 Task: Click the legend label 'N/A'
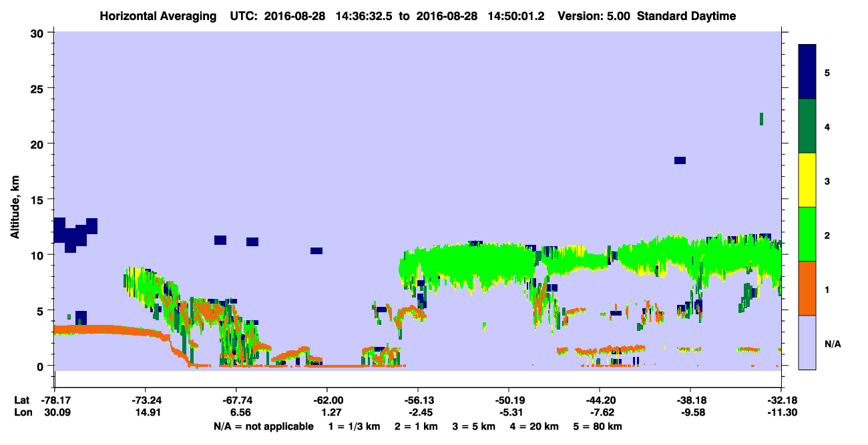click(832, 344)
